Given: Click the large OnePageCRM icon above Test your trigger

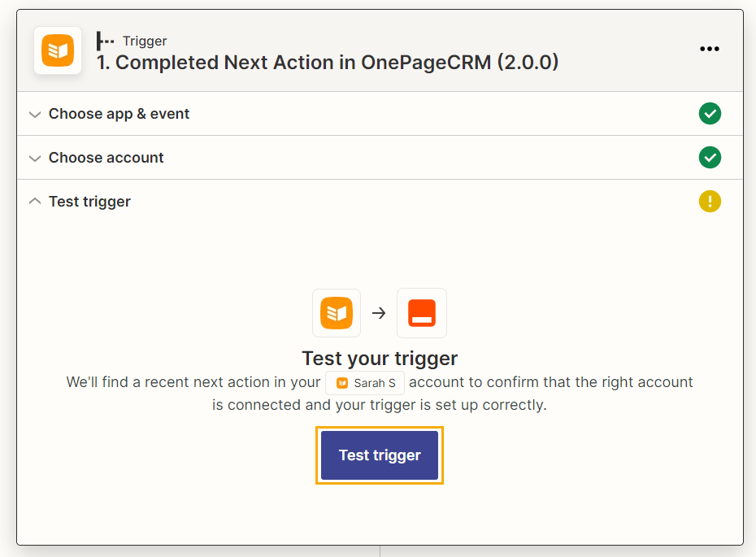Looking at the screenshot, I should (x=337, y=313).
